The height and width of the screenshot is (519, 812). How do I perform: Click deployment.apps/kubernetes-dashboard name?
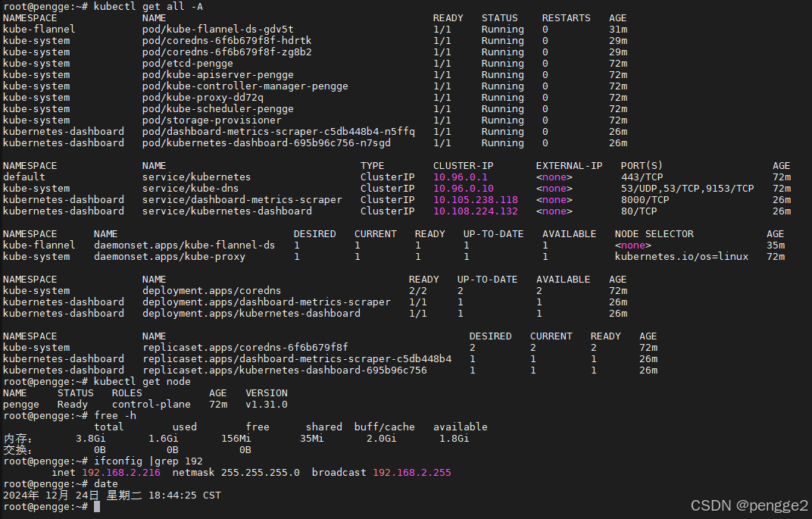pos(251,314)
